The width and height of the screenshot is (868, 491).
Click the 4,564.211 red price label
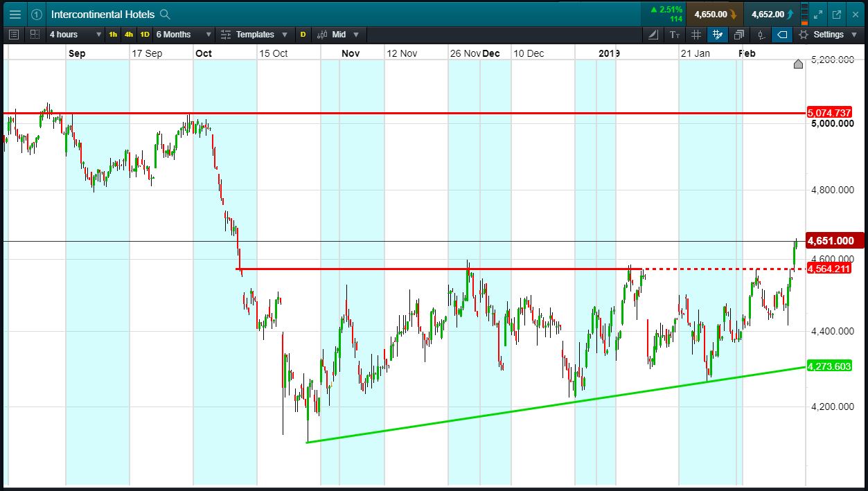(x=829, y=269)
